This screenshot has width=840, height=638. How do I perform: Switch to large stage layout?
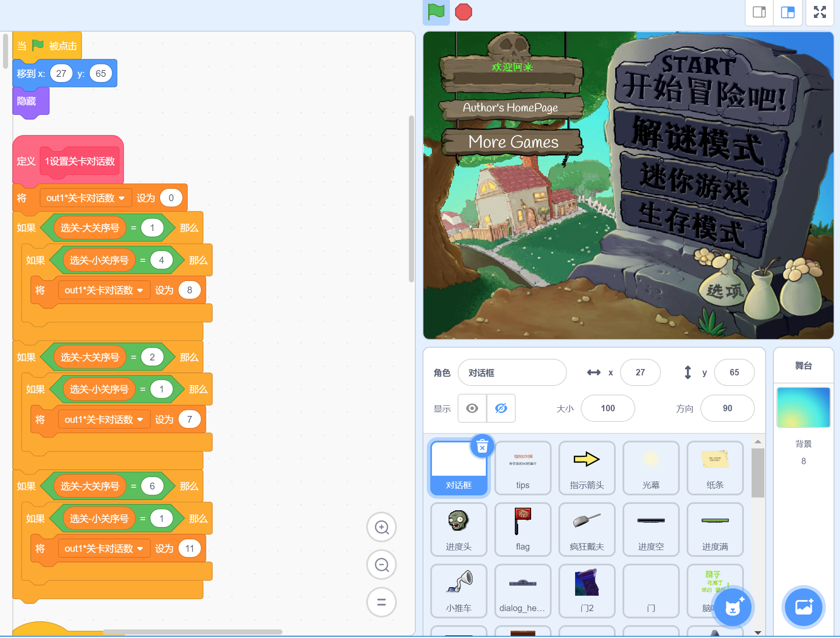pyautogui.click(x=787, y=12)
